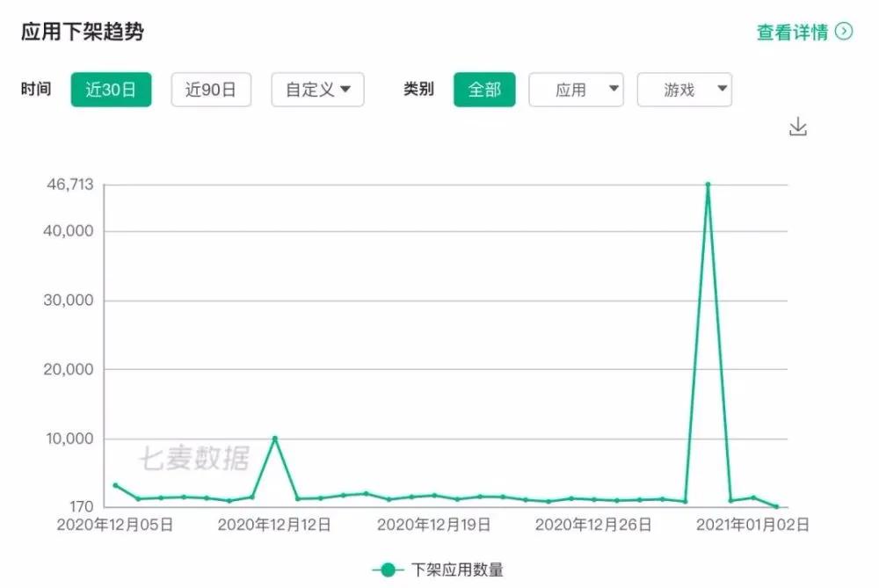The height and width of the screenshot is (588, 879).
Task: Open the 自定义 custom date dropdown
Action: [x=316, y=89]
